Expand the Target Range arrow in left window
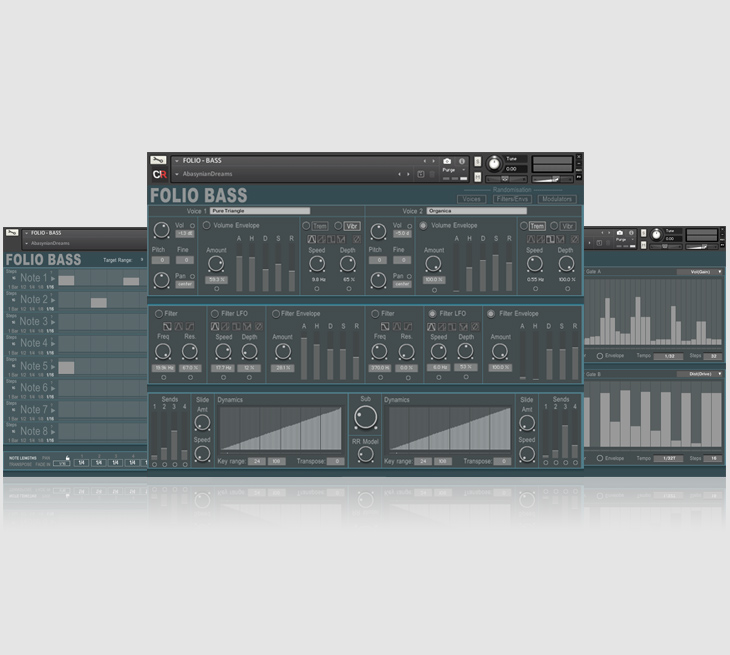Viewport: 730px width, 655px height. pyautogui.click(x=142, y=260)
